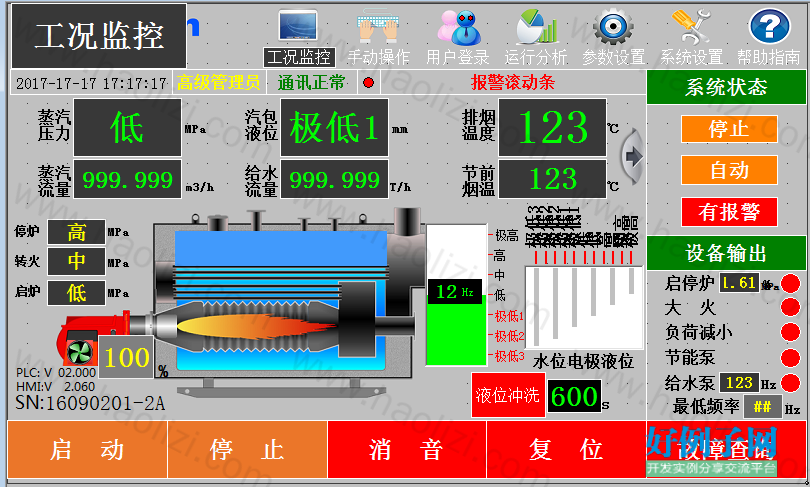Click the 故障查询 button
810x487 pixels.
pyautogui.click(x=726, y=449)
